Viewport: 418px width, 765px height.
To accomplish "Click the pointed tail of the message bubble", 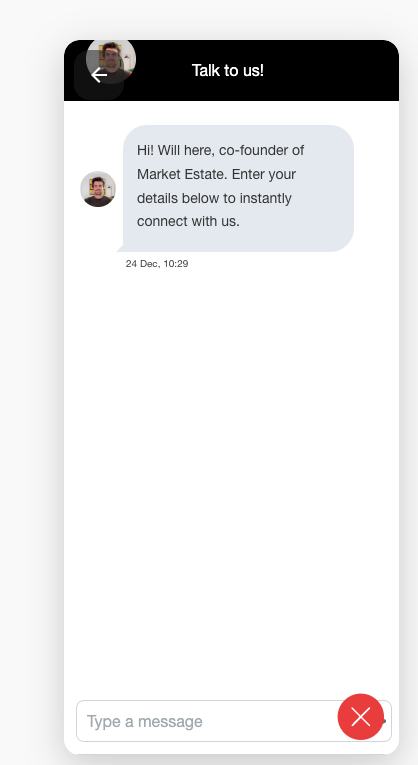I will pyautogui.click(x=120, y=249).
